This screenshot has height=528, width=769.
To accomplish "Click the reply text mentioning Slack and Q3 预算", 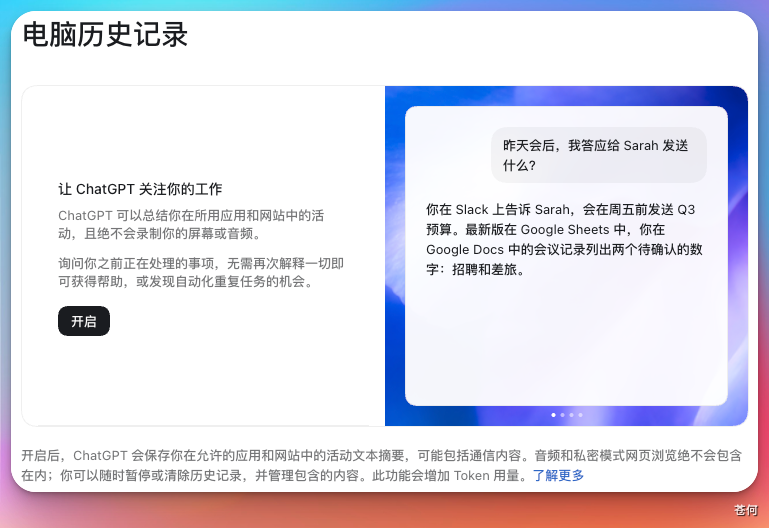I will tap(564, 239).
